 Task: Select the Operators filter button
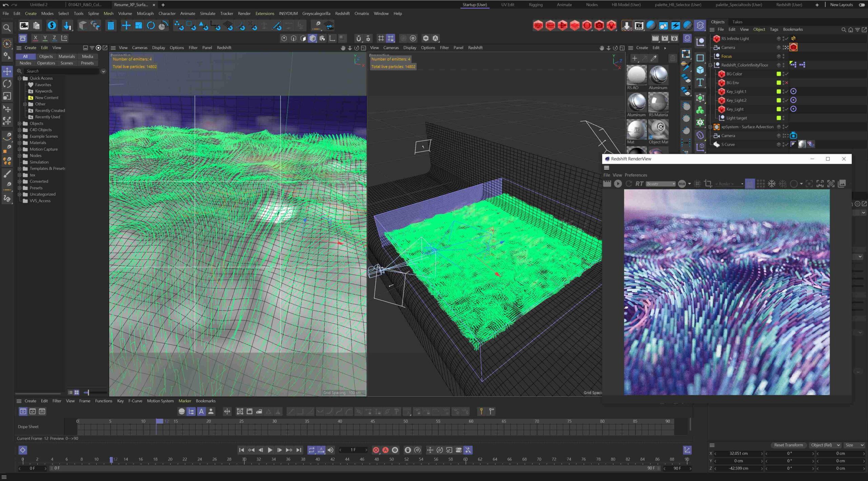[46, 63]
